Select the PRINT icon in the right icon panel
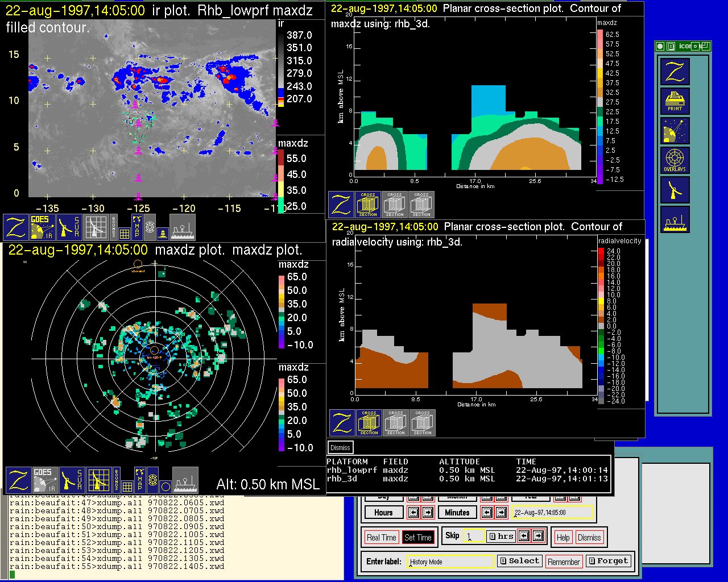 pyautogui.click(x=675, y=101)
